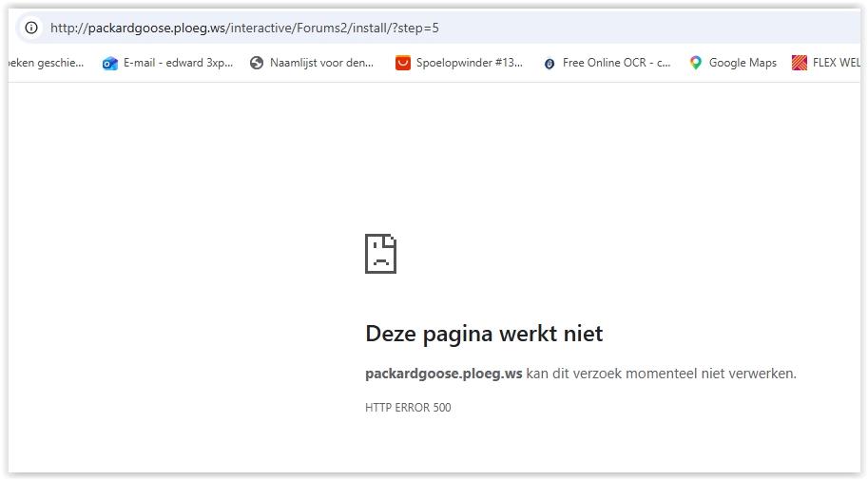Image resolution: width=868 pixels, height=480 pixels.
Task: Click the site information icon in address bar
Action: pos(31,28)
